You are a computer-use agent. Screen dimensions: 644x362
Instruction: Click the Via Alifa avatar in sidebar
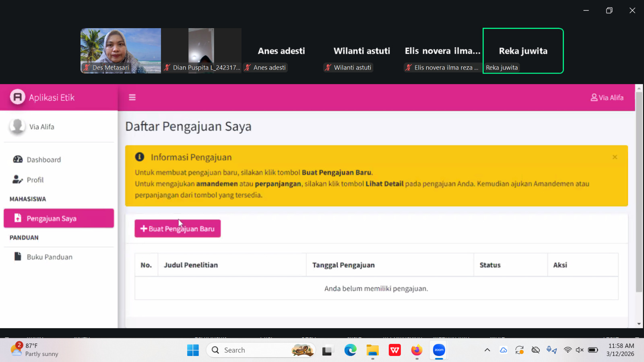[17, 126]
